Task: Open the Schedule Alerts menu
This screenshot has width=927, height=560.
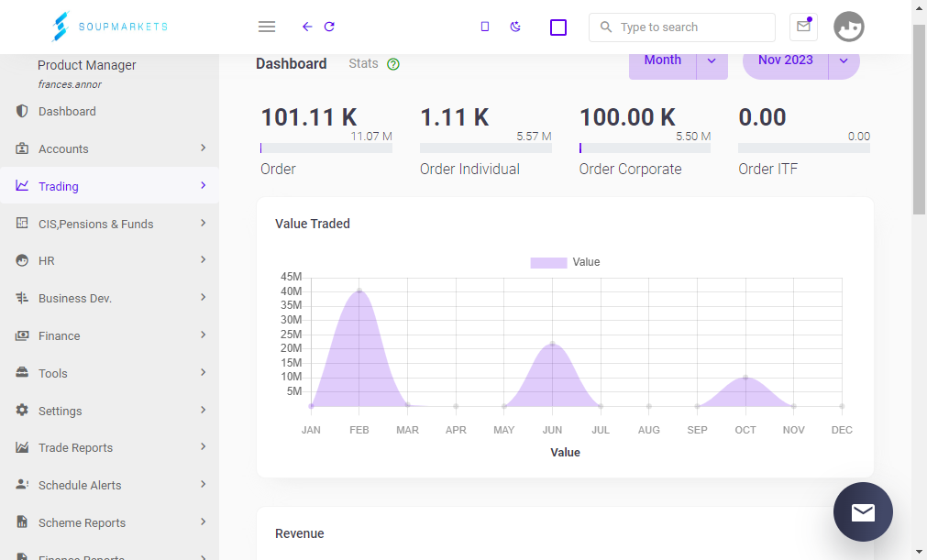Action: (x=109, y=485)
